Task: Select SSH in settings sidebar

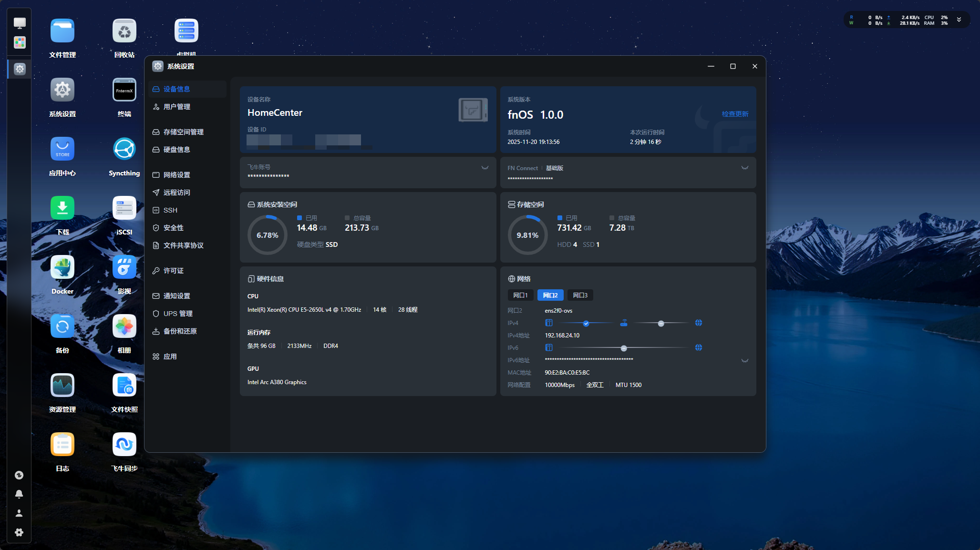Action: point(170,210)
